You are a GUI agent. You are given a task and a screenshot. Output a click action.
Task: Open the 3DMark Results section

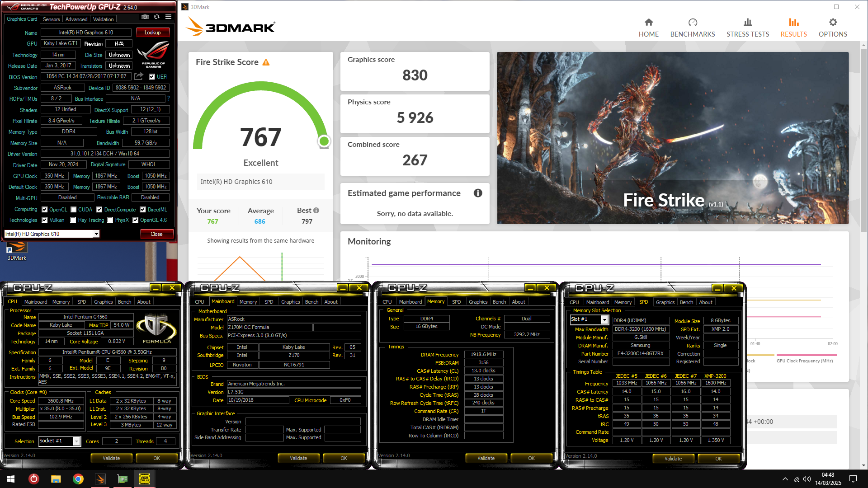(793, 28)
